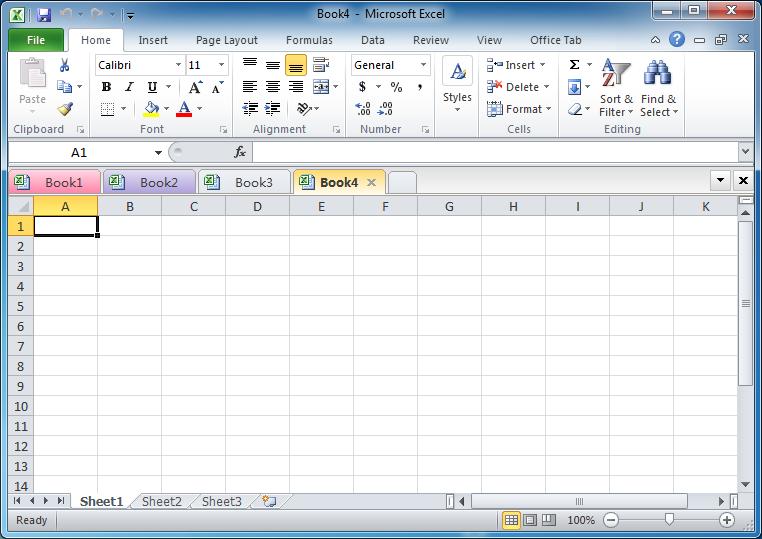The image size is (762, 539).
Task: Click the green File button
Action: (36, 40)
